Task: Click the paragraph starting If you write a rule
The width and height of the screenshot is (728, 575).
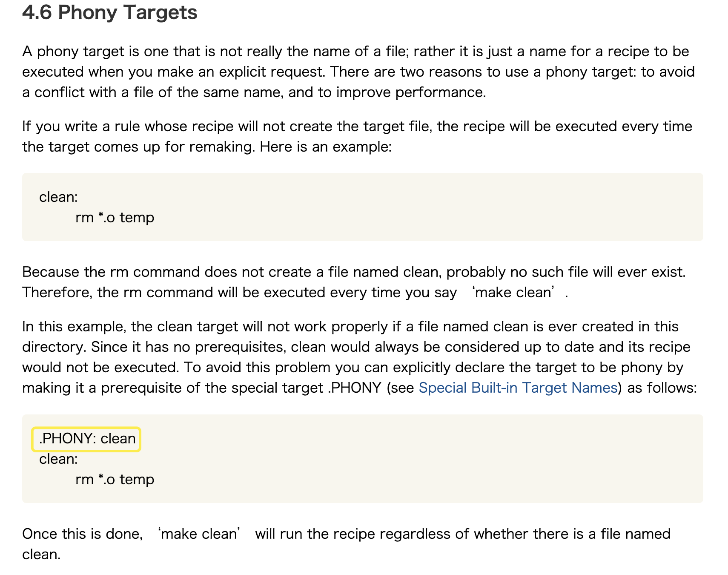Action: 357,136
